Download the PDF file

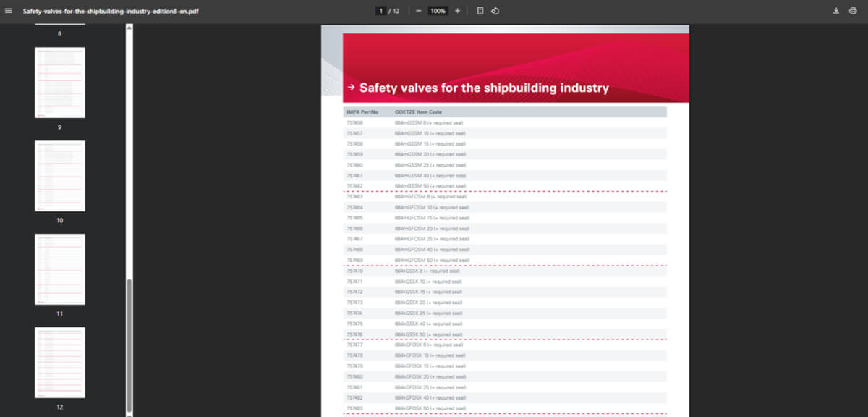coord(836,11)
